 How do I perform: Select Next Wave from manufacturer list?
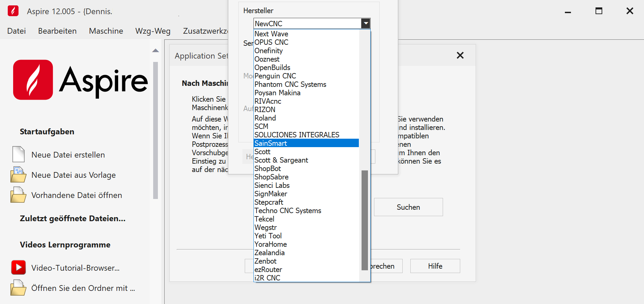pyautogui.click(x=306, y=34)
